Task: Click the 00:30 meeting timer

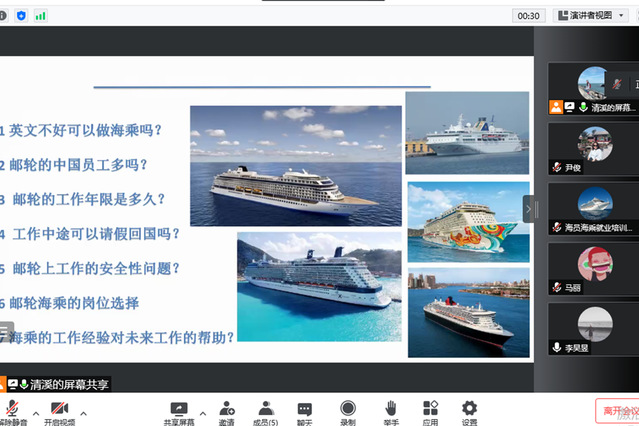Action: point(528,15)
